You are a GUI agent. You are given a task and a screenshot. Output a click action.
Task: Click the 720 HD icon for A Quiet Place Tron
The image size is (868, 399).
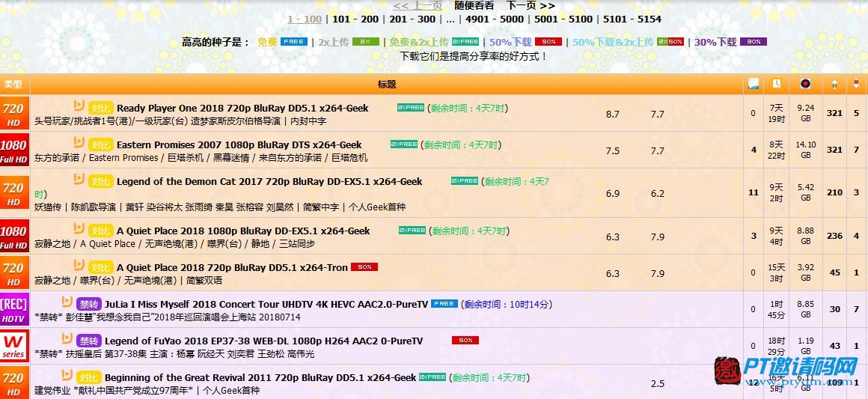point(14,272)
